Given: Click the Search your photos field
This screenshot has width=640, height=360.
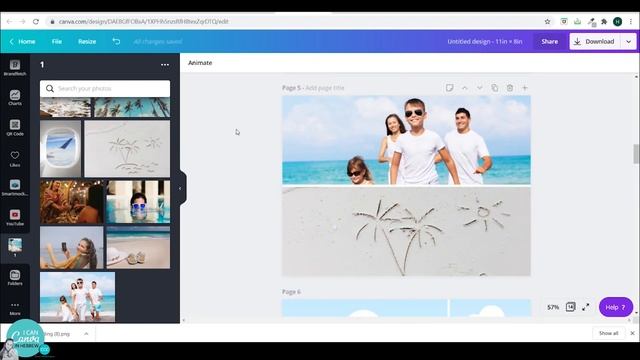Looking at the screenshot, I should coord(105,89).
